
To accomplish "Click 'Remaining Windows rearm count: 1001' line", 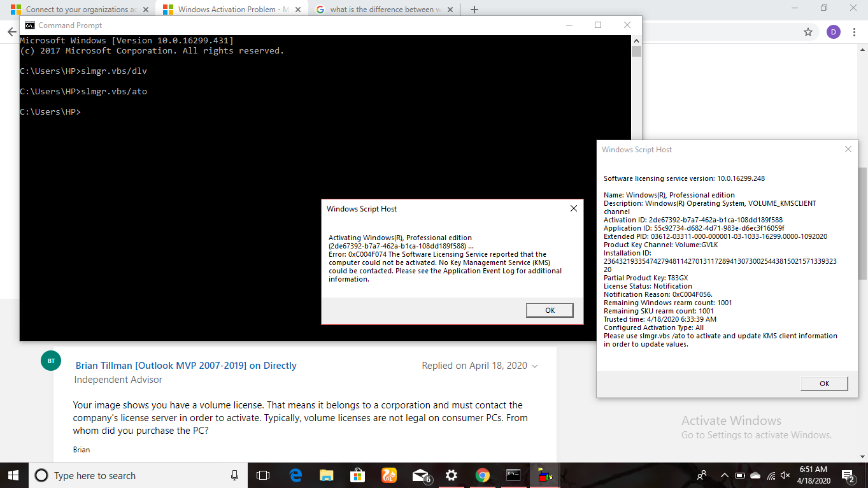I will coord(668,303).
